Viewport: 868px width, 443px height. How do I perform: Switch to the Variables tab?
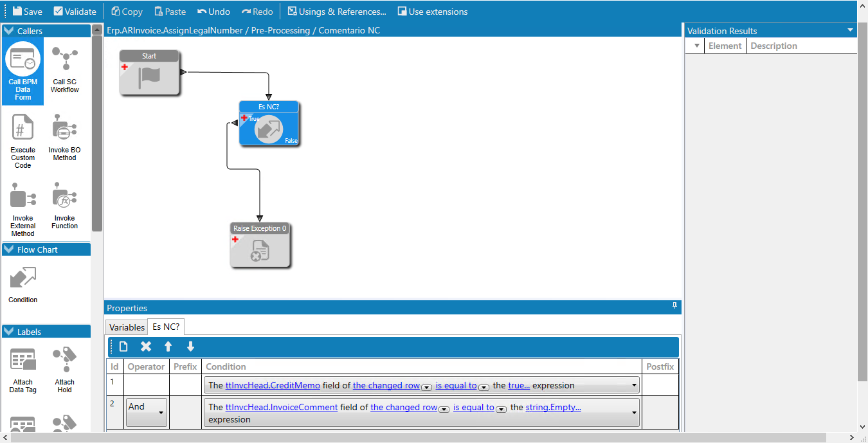(x=127, y=327)
